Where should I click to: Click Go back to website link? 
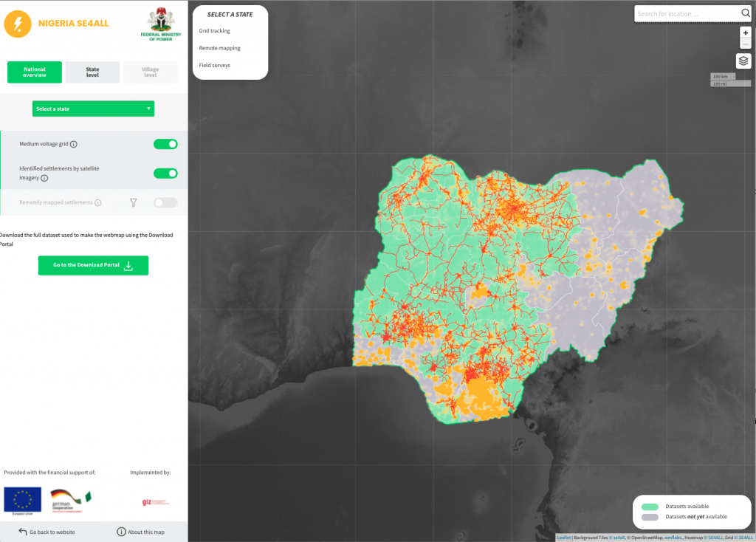47,532
